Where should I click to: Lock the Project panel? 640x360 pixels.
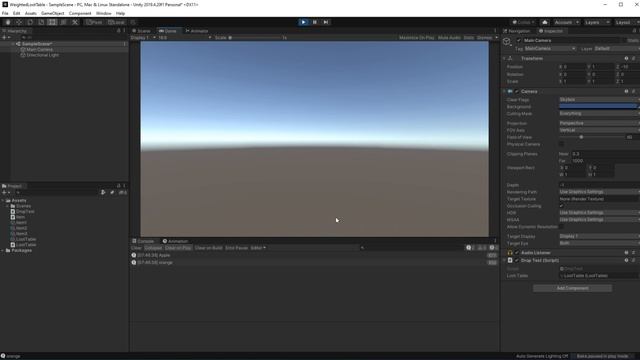click(119, 186)
